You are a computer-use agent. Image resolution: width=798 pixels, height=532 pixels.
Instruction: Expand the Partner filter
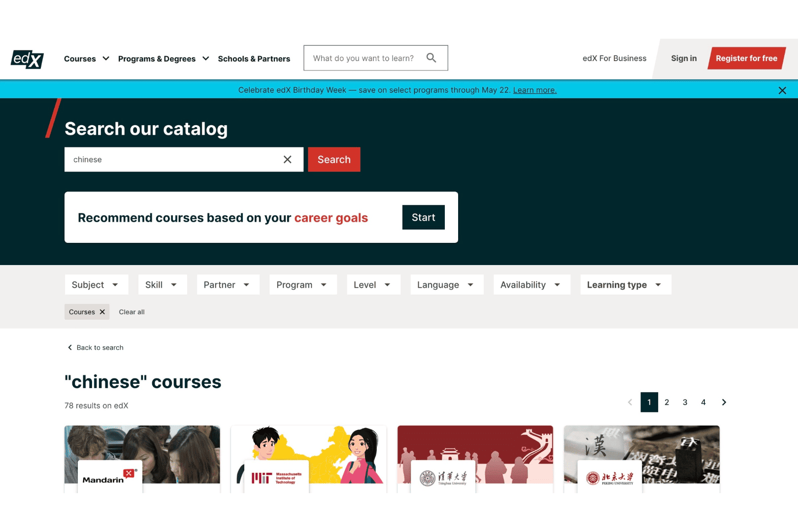point(228,285)
